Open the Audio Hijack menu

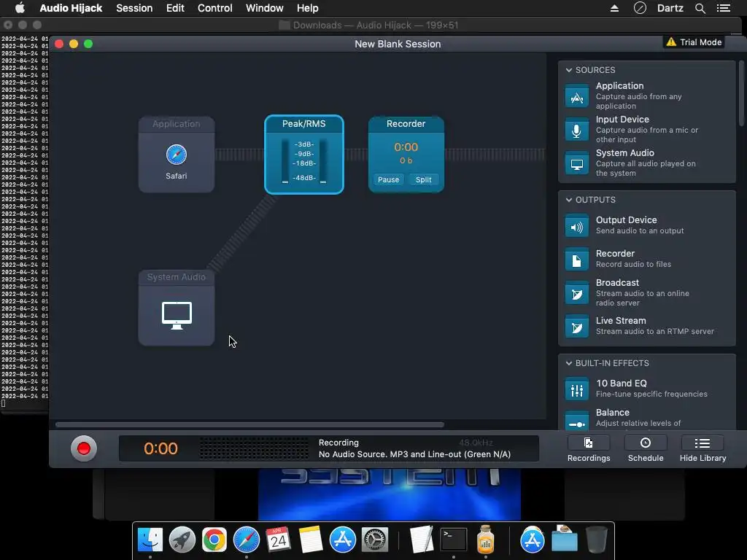tap(71, 8)
